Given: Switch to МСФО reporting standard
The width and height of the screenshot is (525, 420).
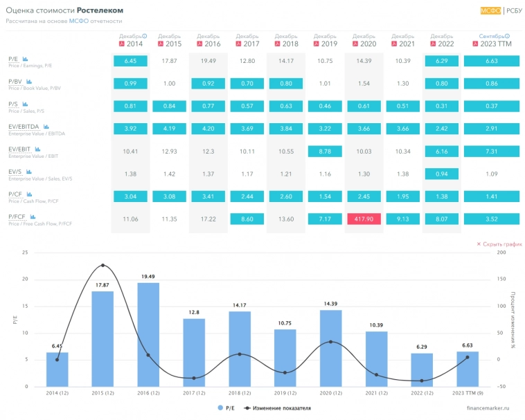Looking at the screenshot, I should pos(490,10).
